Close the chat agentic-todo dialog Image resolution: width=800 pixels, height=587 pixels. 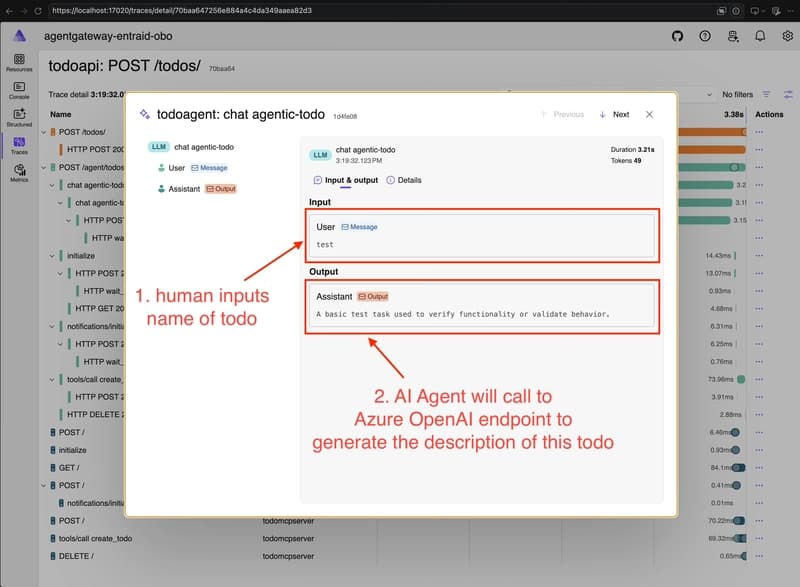[649, 114]
